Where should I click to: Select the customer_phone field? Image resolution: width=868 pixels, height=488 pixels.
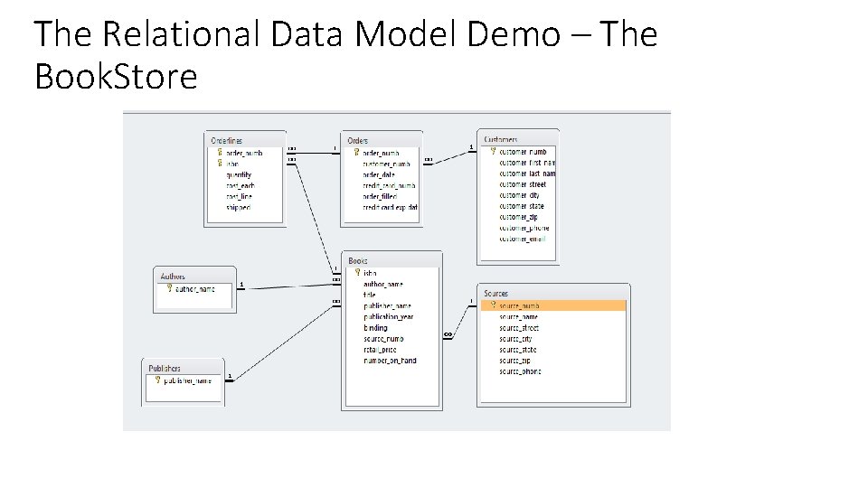pos(524,228)
